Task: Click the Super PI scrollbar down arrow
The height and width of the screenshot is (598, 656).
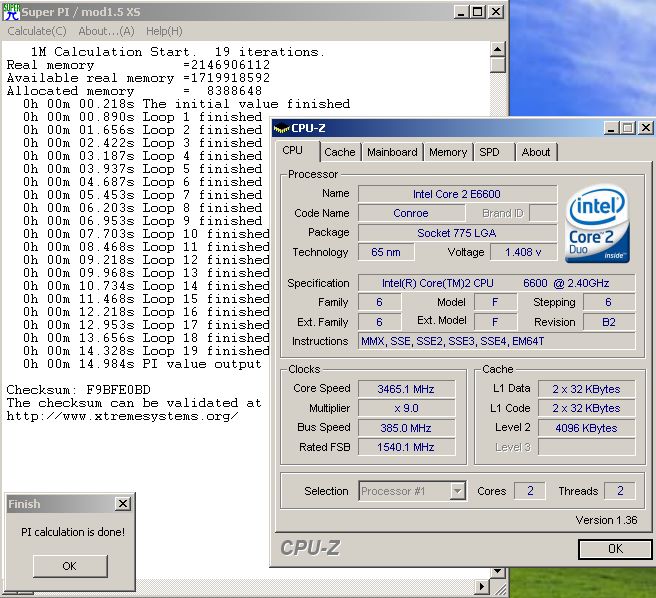Action: tap(497, 571)
